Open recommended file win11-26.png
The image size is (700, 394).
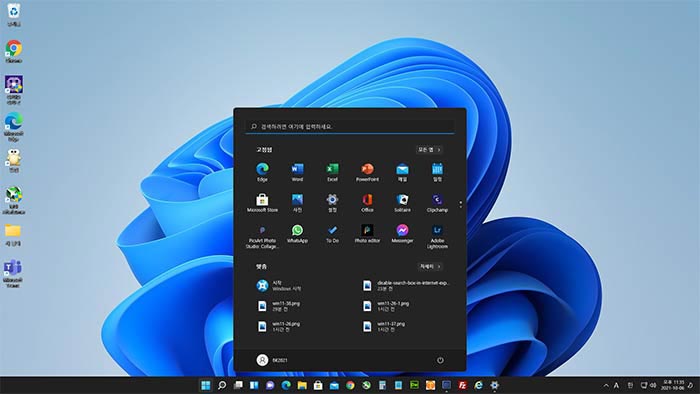tap(279, 327)
